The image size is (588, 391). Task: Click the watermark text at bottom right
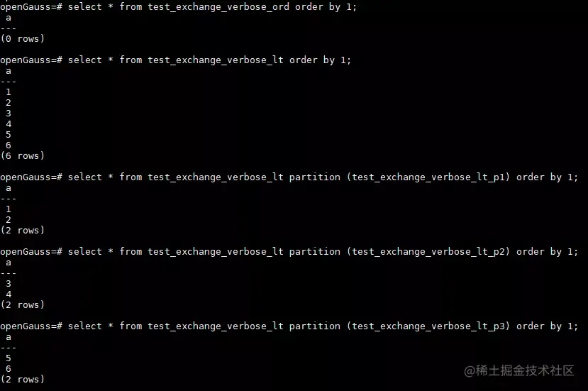click(519, 370)
